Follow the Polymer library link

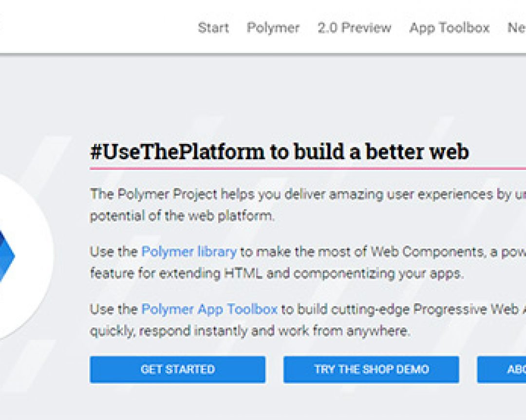pos(188,252)
